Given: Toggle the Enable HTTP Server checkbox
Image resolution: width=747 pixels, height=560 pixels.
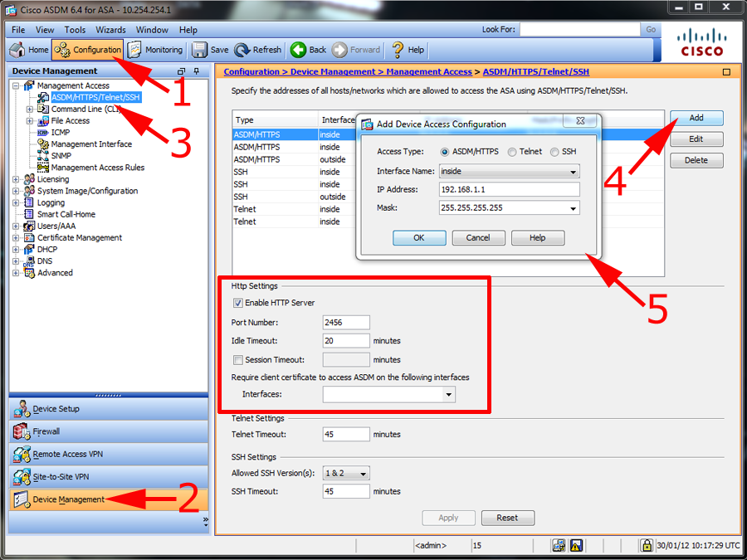Looking at the screenshot, I should [237, 303].
